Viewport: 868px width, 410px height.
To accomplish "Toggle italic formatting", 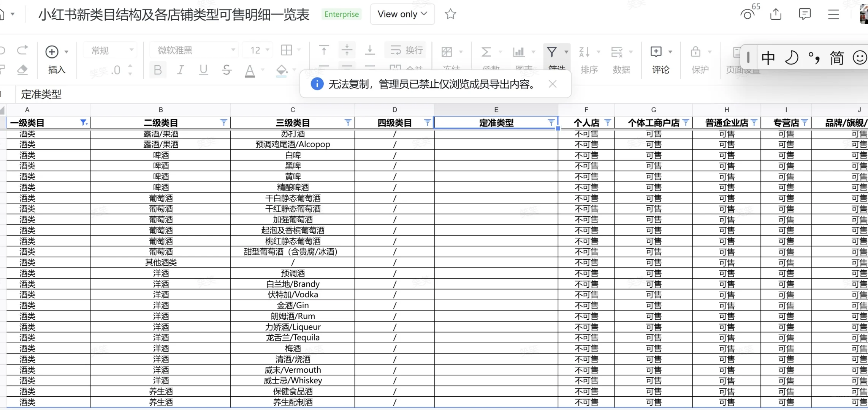I will (x=181, y=70).
